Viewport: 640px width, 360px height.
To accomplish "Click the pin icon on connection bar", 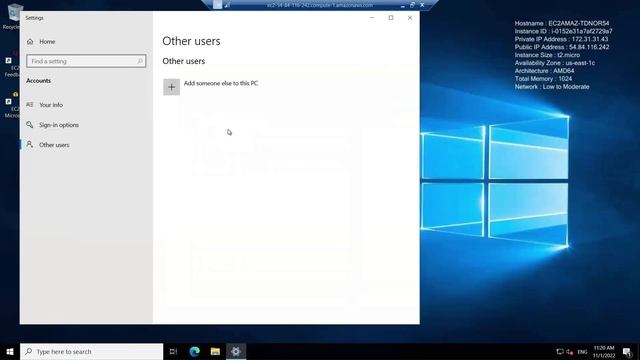I will coord(218,5).
